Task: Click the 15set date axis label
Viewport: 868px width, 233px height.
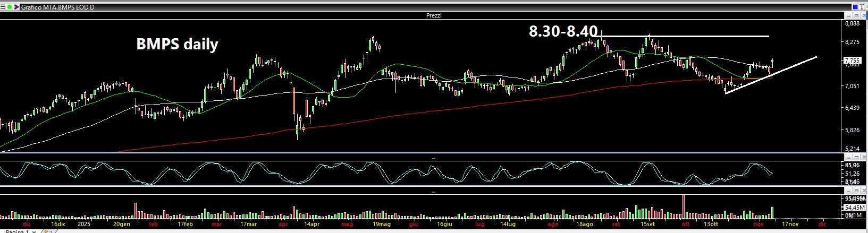Action: [x=647, y=225]
